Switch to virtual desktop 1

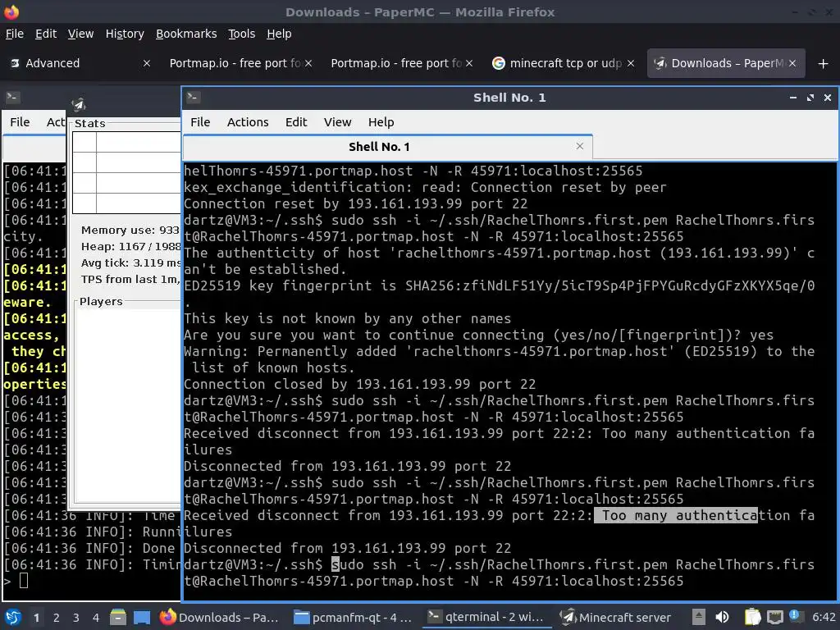[36, 618]
